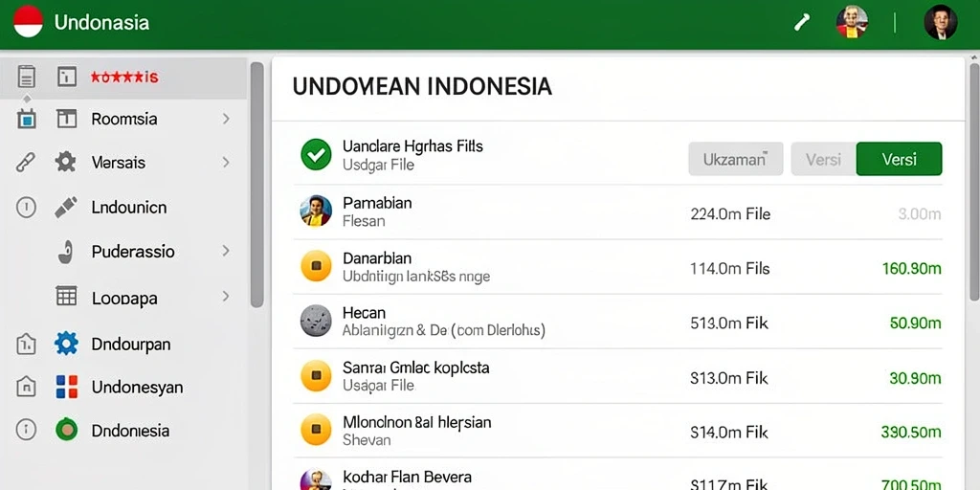Click the 224.0m File value
Viewport: 980px width, 490px height.
click(730, 214)
